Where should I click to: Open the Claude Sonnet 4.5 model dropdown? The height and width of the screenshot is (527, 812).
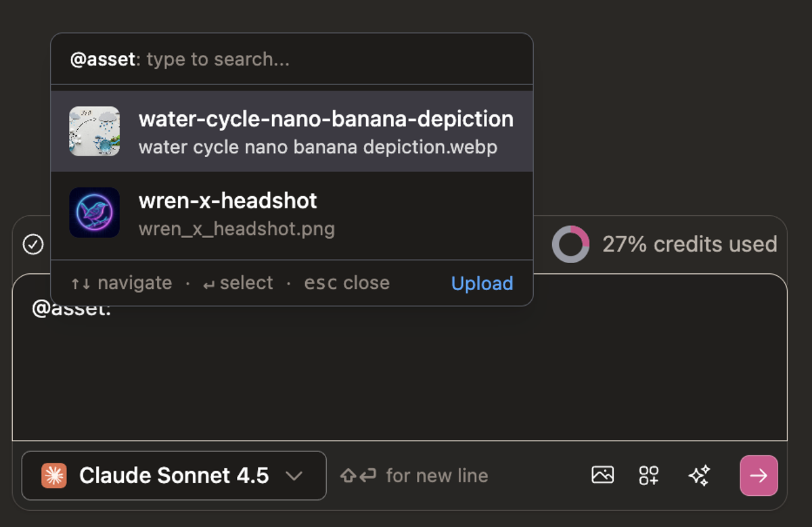tap(173, 475)
